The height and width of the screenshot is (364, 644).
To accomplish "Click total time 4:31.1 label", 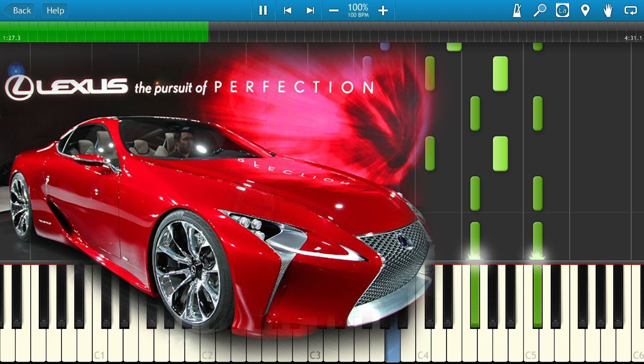I will pyautogui.click(x=633, y=38).
